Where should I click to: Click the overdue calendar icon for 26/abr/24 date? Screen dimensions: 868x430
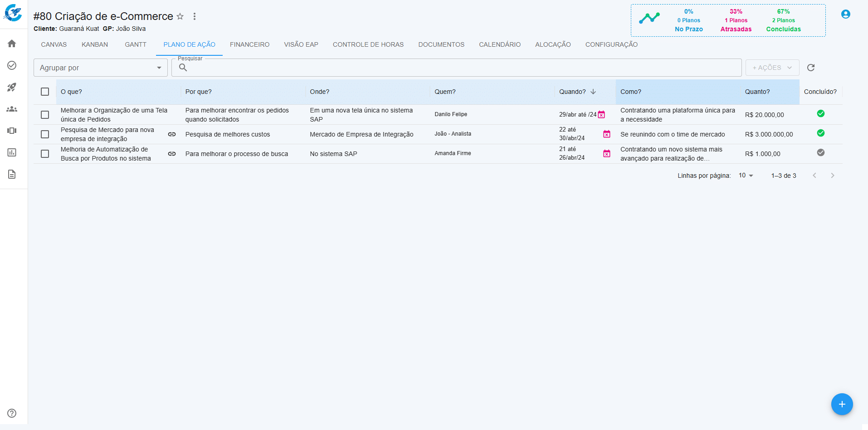pyautogui.click(x=607, y=154)
